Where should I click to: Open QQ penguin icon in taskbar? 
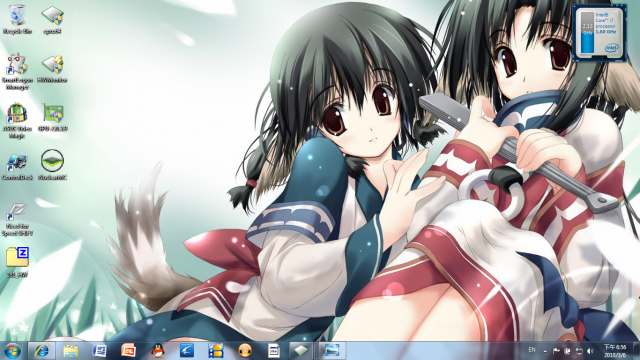click(158, 351)
